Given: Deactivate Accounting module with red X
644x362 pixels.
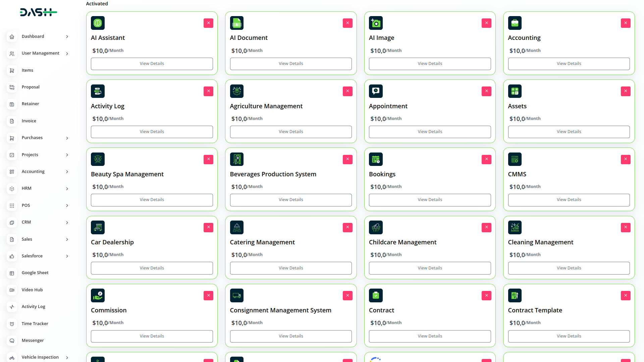Looking at the screenshot, I should (x=625, y=23).
